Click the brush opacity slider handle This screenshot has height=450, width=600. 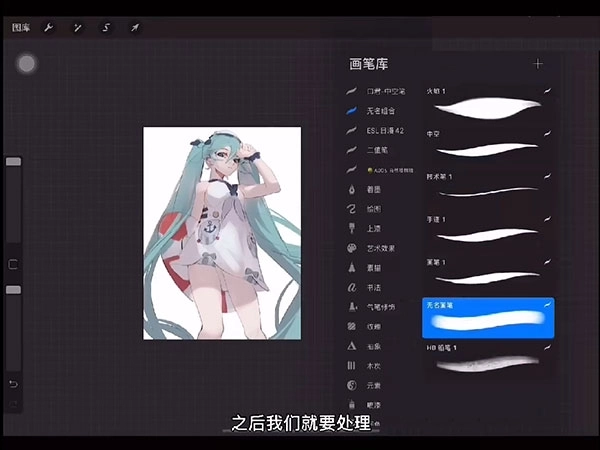point(13,289)
